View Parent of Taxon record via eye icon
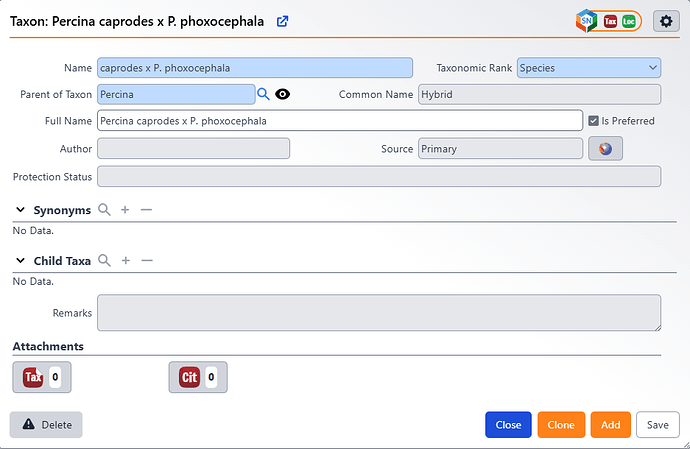The width and height of the screenshot is (690, 449). [283, 94]
